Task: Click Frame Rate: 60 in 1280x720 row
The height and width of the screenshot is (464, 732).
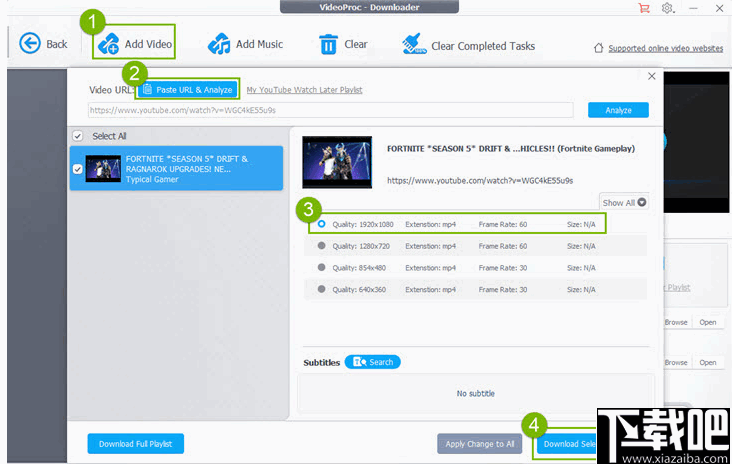Action: [503, 246]
